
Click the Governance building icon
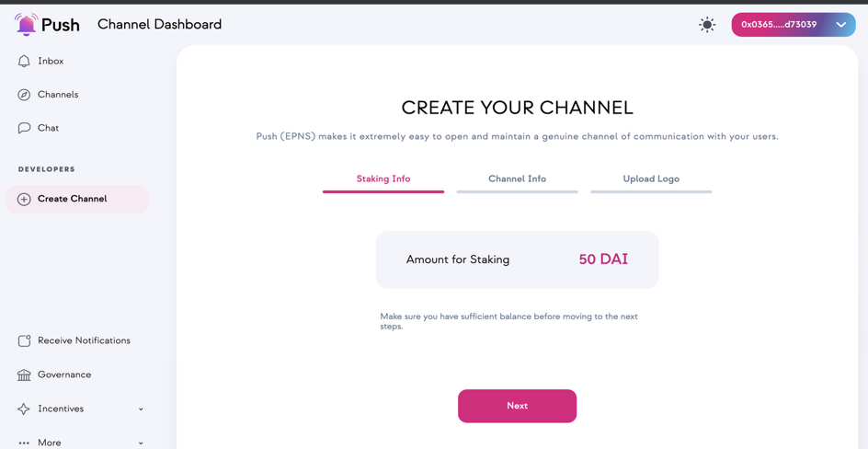(24, 374)
